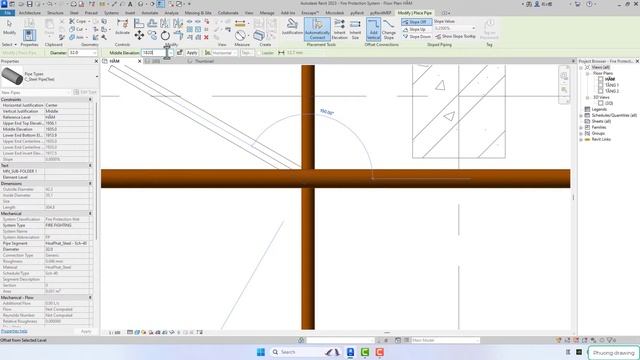Screen dimensions: 640x360
Task: Toggle Show Slope Tooltip
Action: pos(455,36)
